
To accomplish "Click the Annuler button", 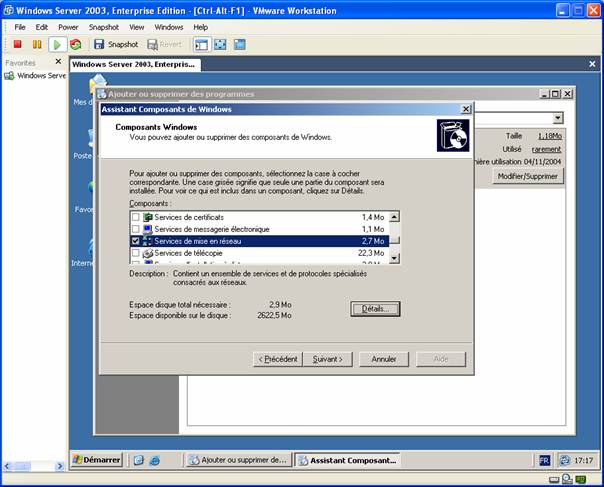I will click(384, 359).
